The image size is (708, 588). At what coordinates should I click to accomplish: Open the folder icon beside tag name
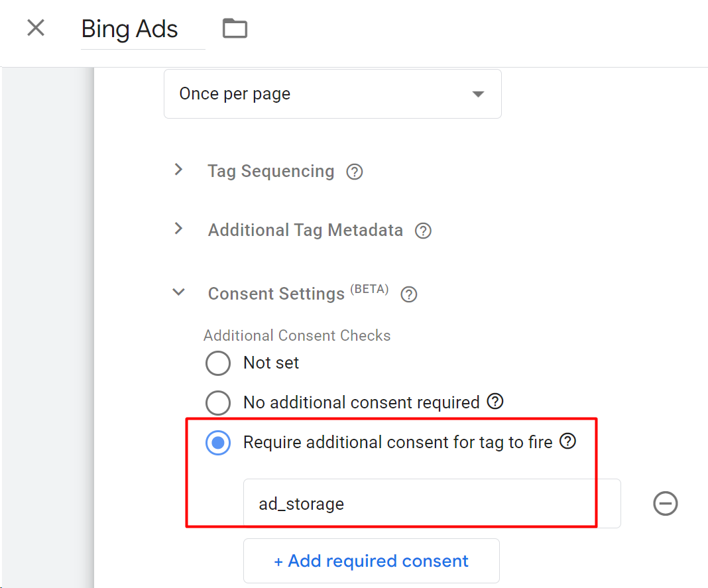(235, 29)
